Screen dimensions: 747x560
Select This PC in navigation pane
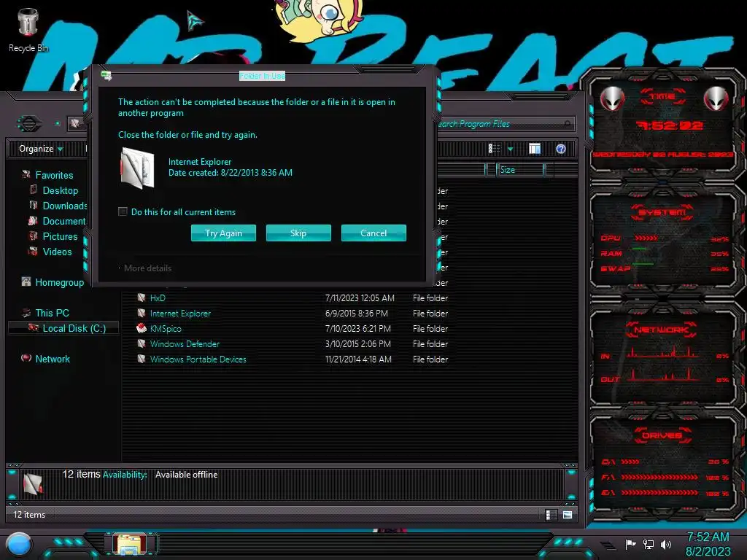coord(53,313)
